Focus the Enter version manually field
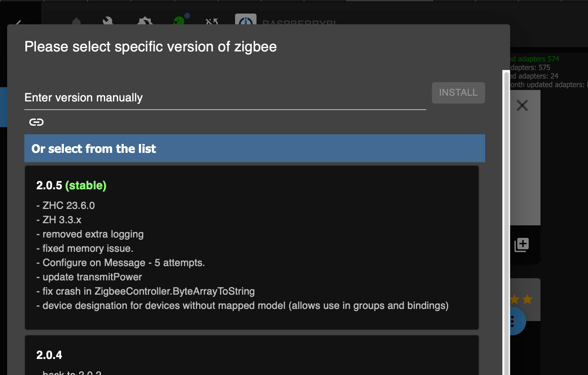The image size is (588, 375). point(225,98)
